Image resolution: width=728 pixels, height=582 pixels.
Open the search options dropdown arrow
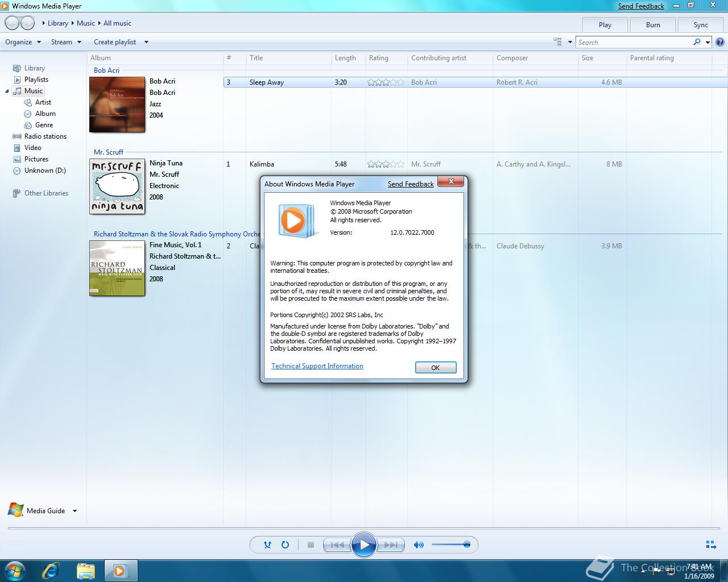[x=708, y=42]
